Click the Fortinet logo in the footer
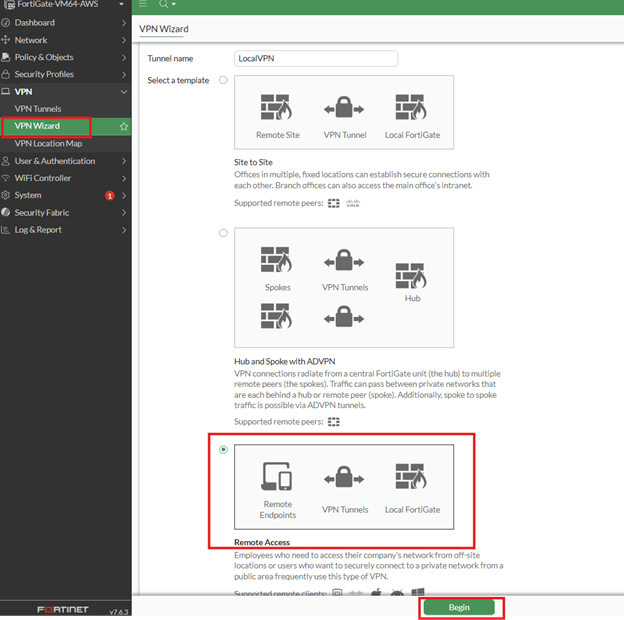This screenshot has height=620, width=624. coord(63,609)
